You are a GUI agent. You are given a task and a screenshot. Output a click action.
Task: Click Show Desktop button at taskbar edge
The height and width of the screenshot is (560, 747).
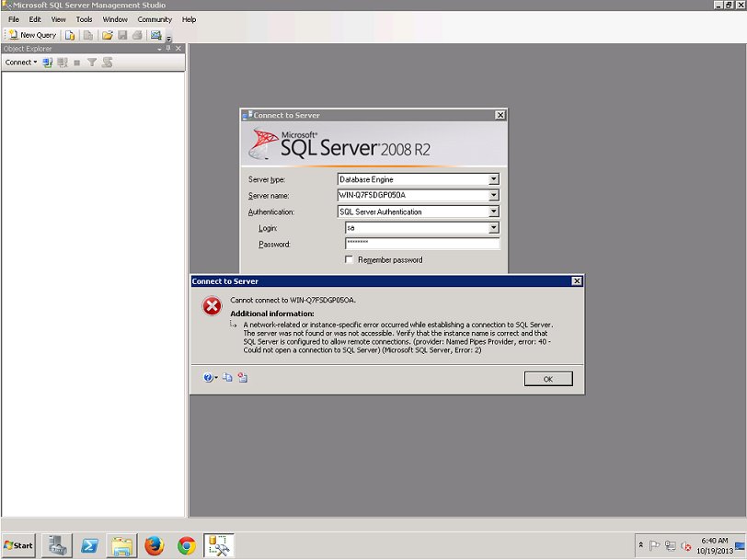(741, 545)
